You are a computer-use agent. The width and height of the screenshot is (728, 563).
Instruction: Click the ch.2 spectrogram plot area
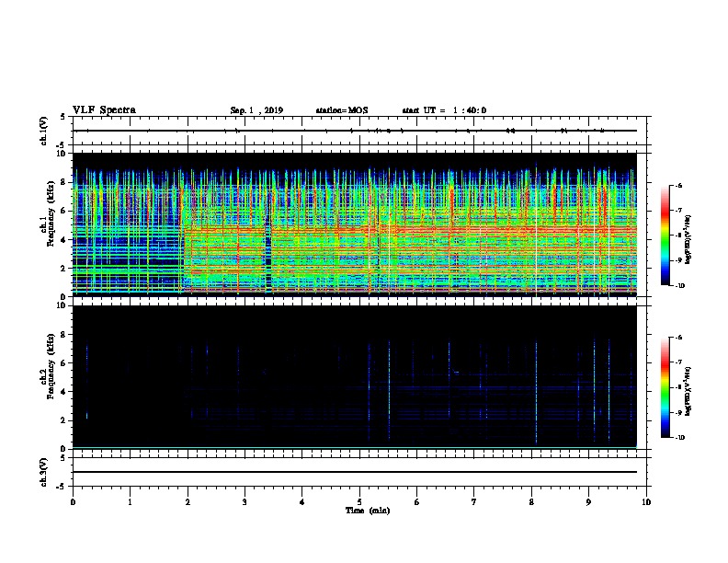point(355,377)
